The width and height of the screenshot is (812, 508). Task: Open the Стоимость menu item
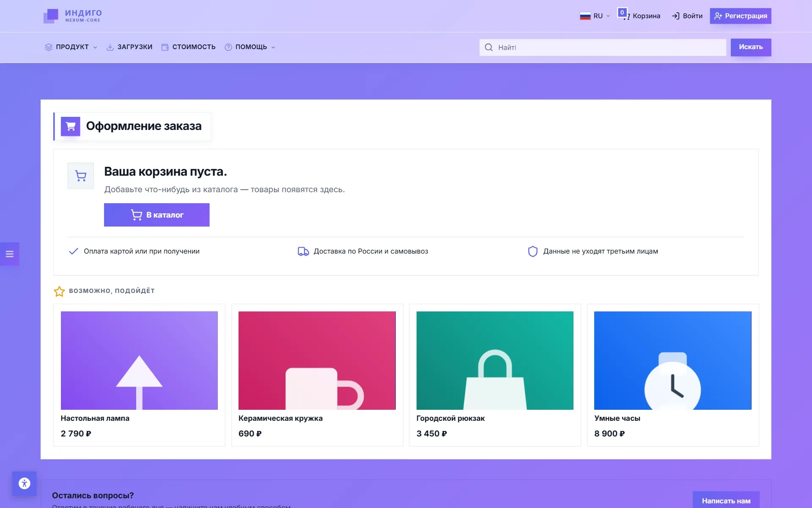[x=189, y=47]
